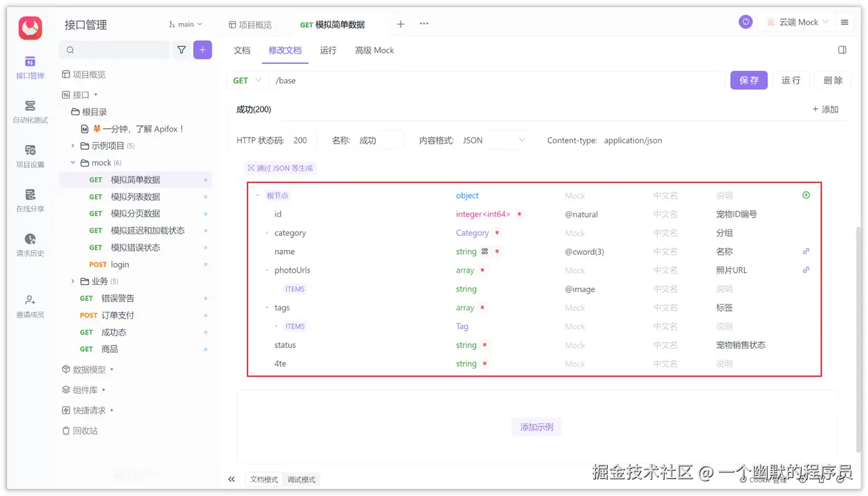
Task: Add a new tab with the plus icon
Action: (401, 24)
